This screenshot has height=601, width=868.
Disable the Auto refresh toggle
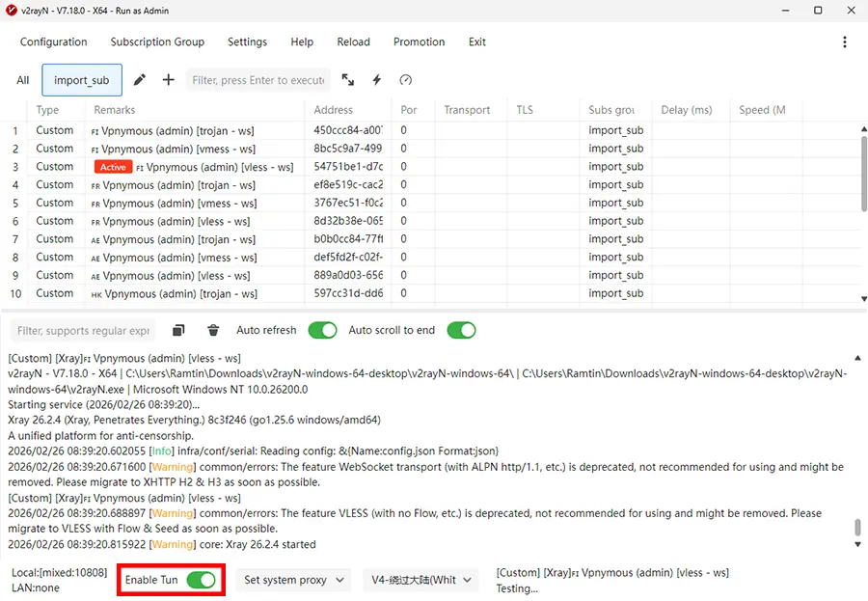coord(322,330)
